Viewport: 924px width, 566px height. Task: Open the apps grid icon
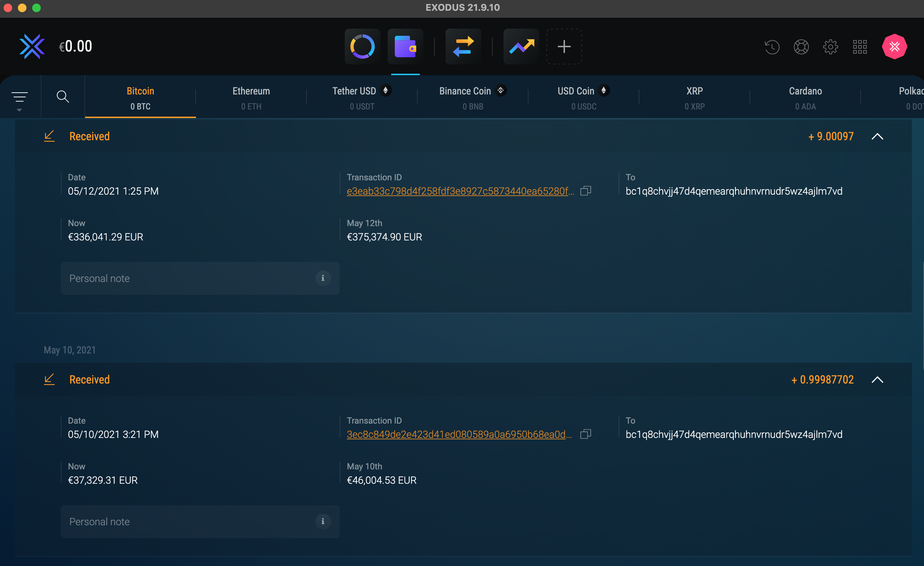(860, 47)
